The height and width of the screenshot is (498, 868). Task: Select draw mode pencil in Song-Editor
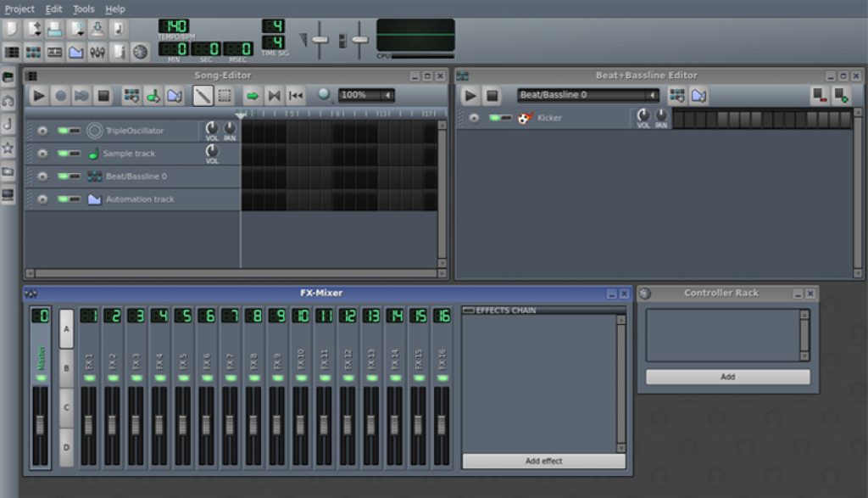[203, 96]
